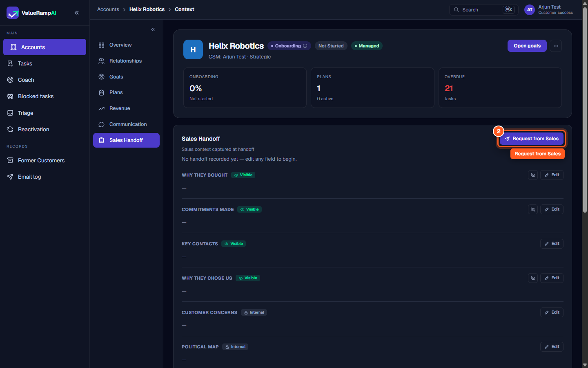Image resolution: width=588 pixels, height=368 pixels.
Task: Hide the Why They Bought field from customer
Action: (x=533, y=175)
